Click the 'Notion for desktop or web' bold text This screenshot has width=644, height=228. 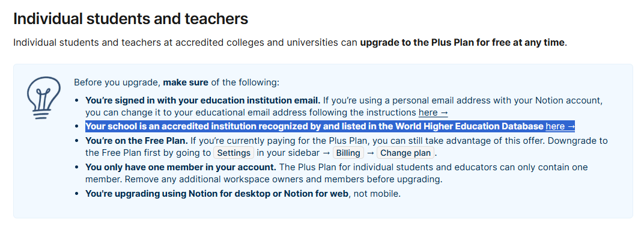point(217,194)
